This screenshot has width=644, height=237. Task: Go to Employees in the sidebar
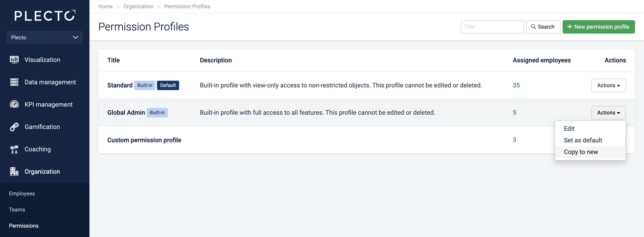(22, 194)
